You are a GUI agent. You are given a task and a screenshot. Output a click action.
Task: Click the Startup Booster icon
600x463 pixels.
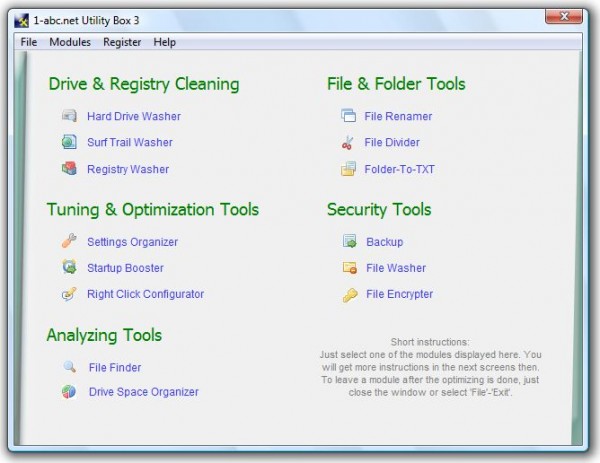pyautogui.click(x=69, y=267)
